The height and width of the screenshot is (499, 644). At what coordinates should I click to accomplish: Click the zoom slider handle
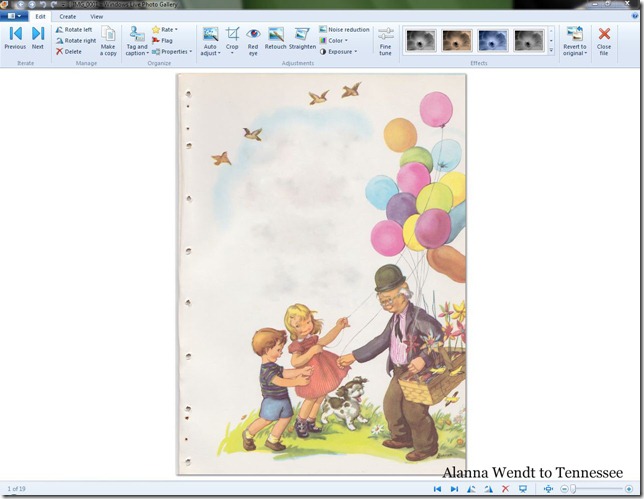click(573, 489)
